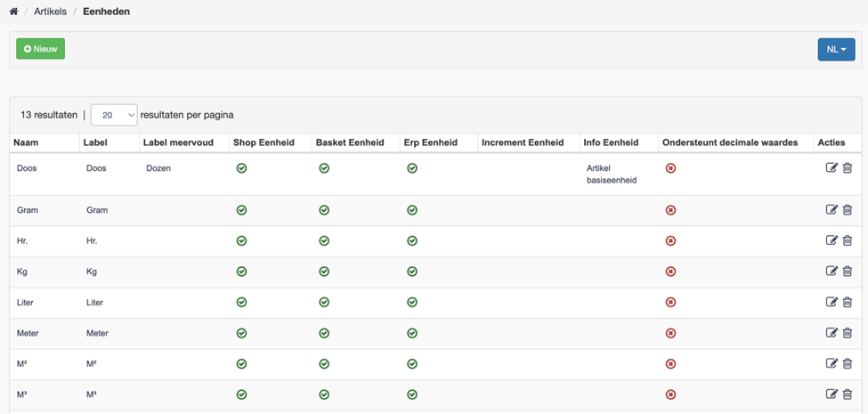Change results per pagina dropdown
Screen dimensions: 868x414
tap(114, 115)
